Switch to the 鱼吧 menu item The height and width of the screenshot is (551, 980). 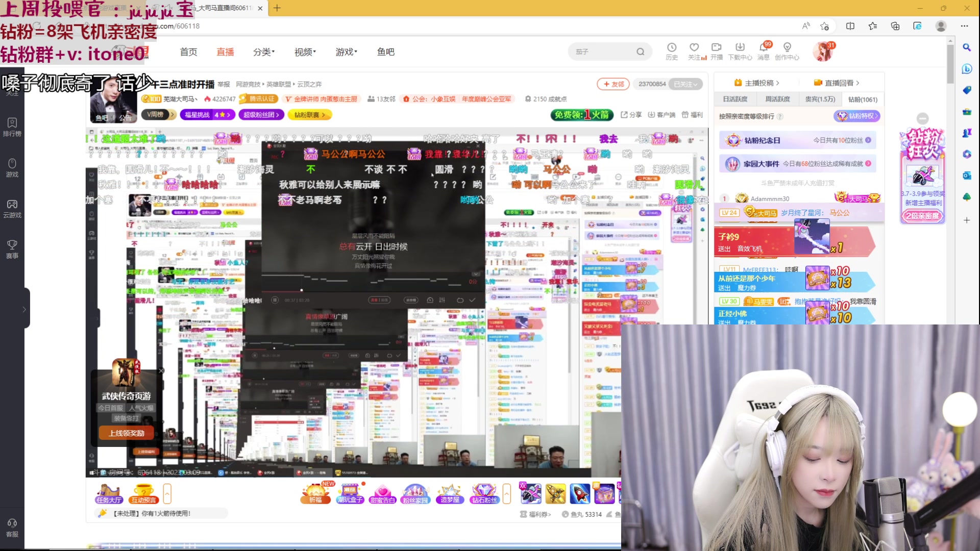[x=386, y=52]
